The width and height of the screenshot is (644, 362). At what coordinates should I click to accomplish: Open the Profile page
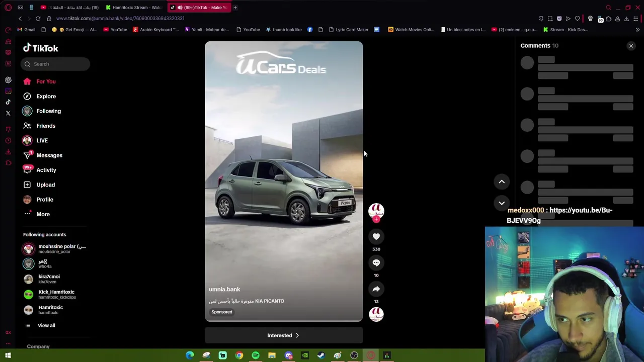38,200
